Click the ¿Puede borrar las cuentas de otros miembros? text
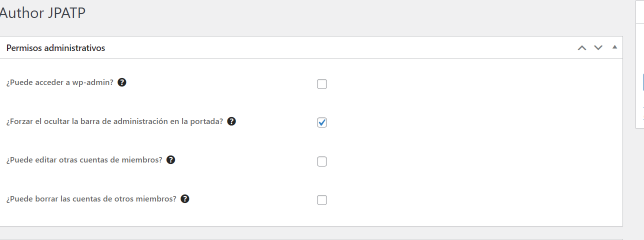Screen dimensions: 644x240 (x=91, y=198)
